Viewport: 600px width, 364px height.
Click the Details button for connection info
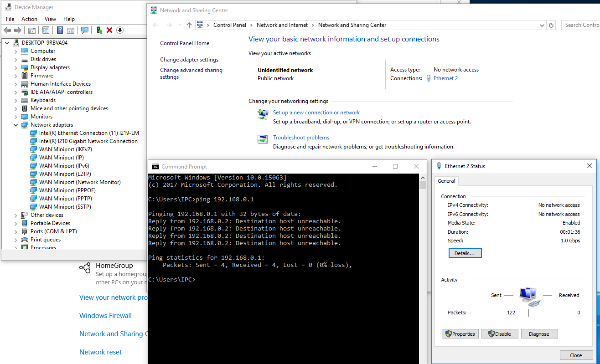(x=465, y=253)
